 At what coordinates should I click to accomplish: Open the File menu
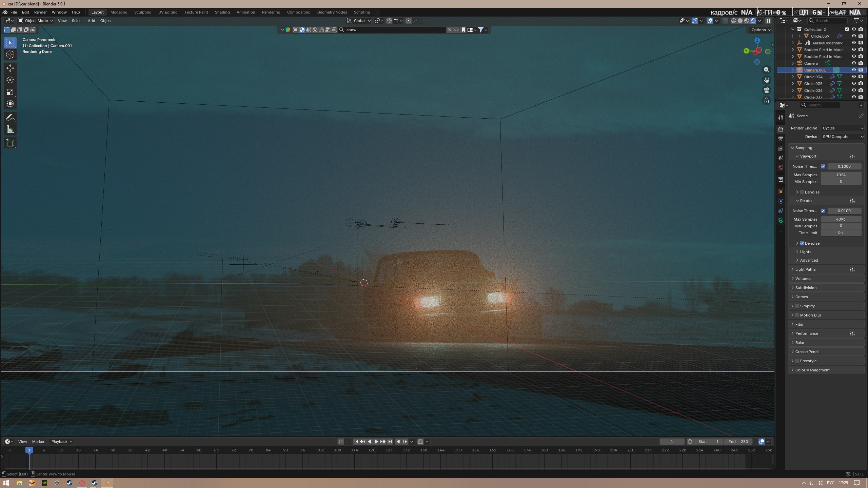14,12
